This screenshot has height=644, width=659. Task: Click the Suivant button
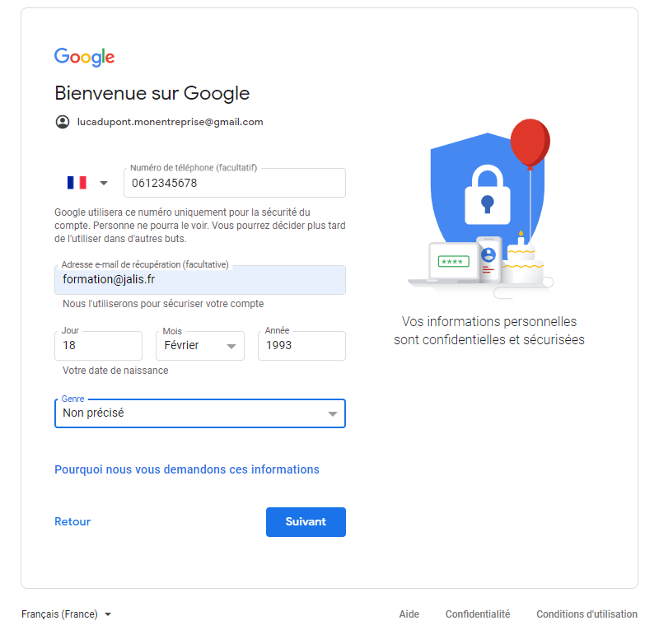pyautogui.click(x=306, y=522)
